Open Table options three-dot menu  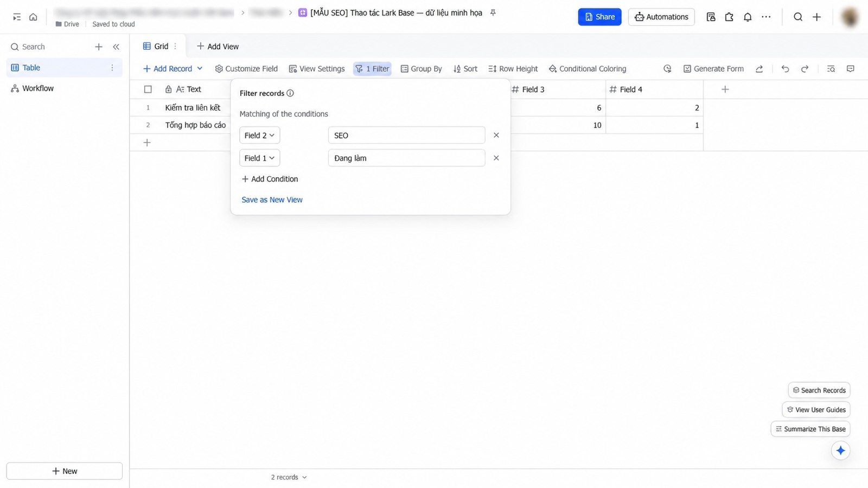coord(112,68)
